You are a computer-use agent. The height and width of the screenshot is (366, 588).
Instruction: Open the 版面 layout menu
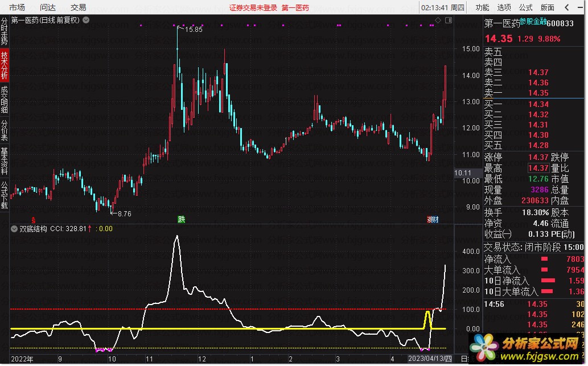tap(547, 7)
